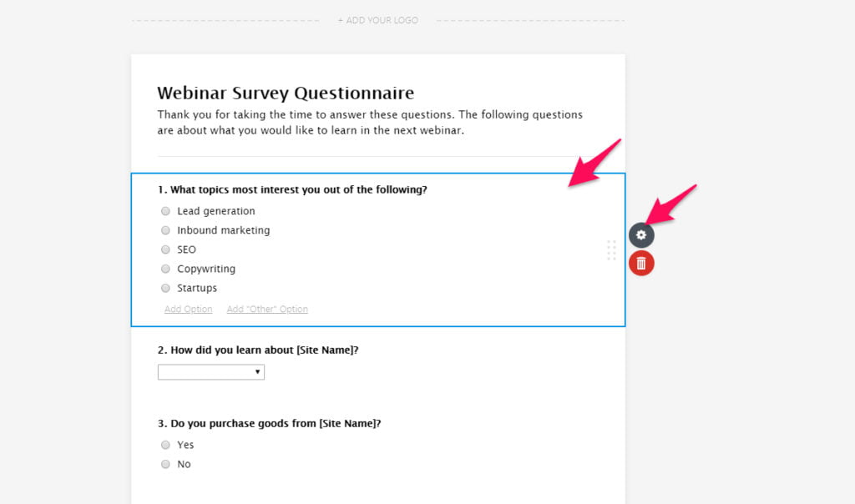The width and height of the screenshot is (855, 504).
Task: Click the question 1 title text
Action: pos(293,189)
